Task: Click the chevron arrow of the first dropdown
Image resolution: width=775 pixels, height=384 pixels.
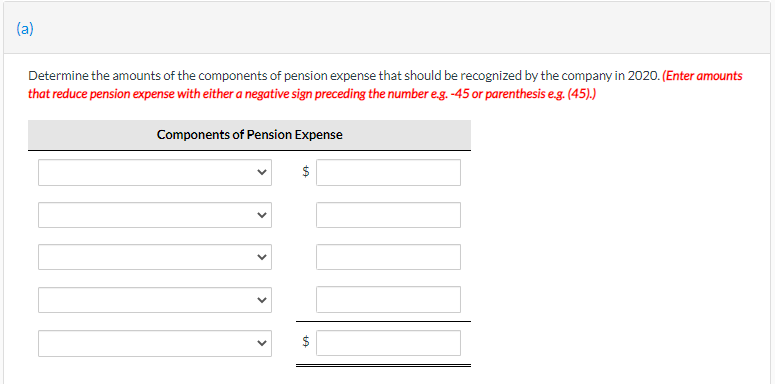Action: [x=261, y=172]
